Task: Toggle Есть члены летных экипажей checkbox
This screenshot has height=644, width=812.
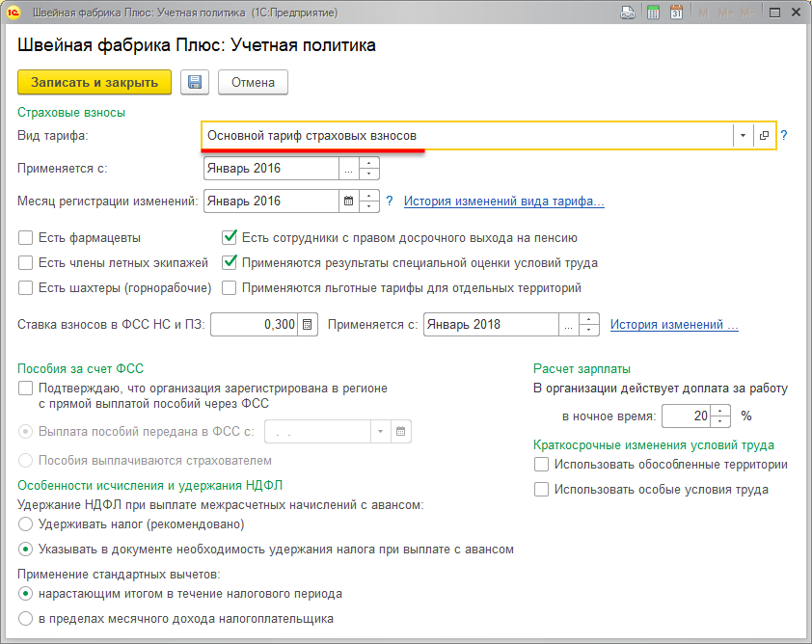Action: tap(25, 262)
